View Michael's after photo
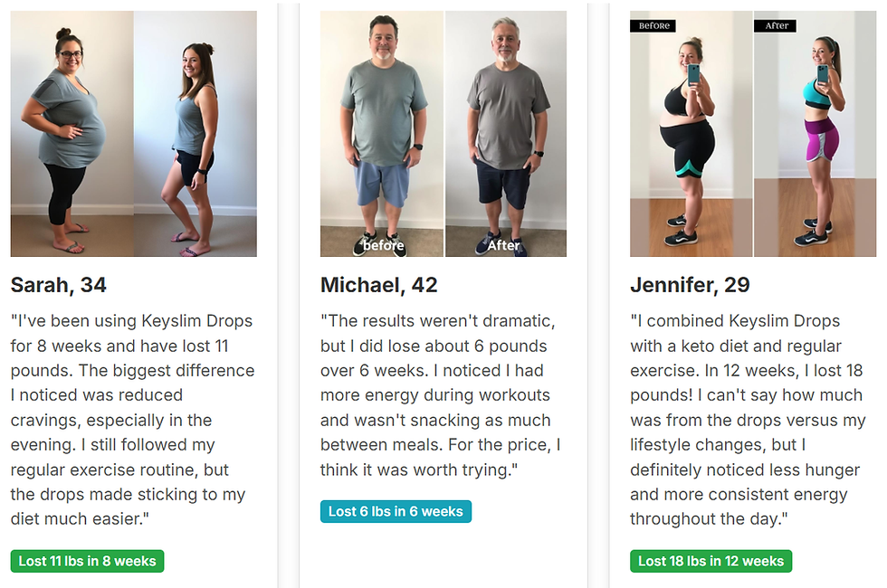This screenshot has width=887, height=588. (505, 134)
